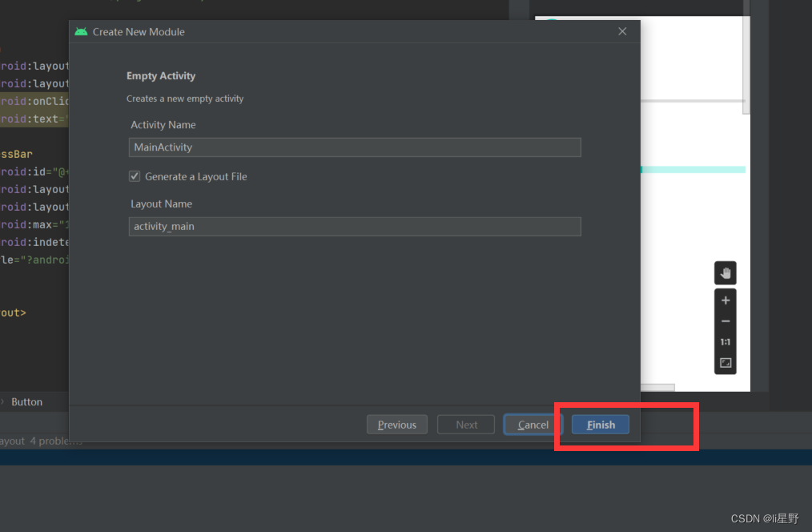This screenshot has height=532, width=812.
Task: Click the 'out>' closing tag in the editor
Action: [x=13, y=312]
